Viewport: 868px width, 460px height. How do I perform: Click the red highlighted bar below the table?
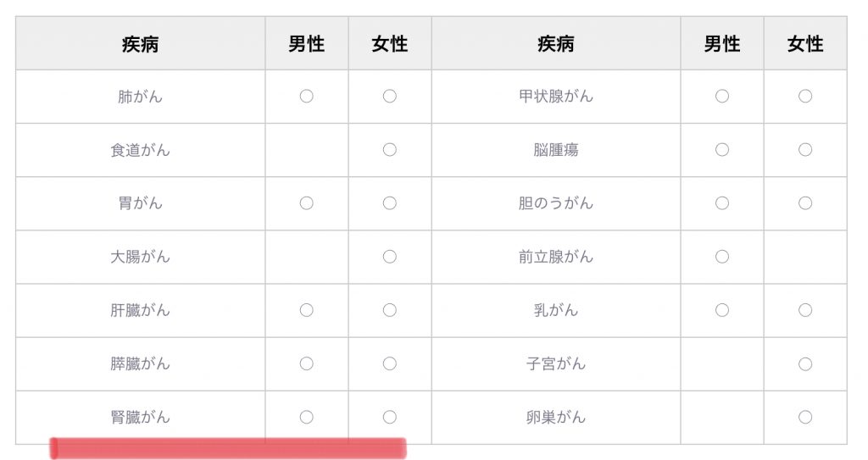coord(228,448)
